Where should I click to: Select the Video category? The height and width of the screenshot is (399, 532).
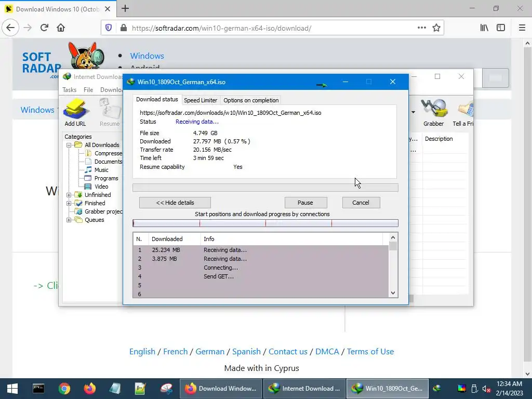[101, 187]
